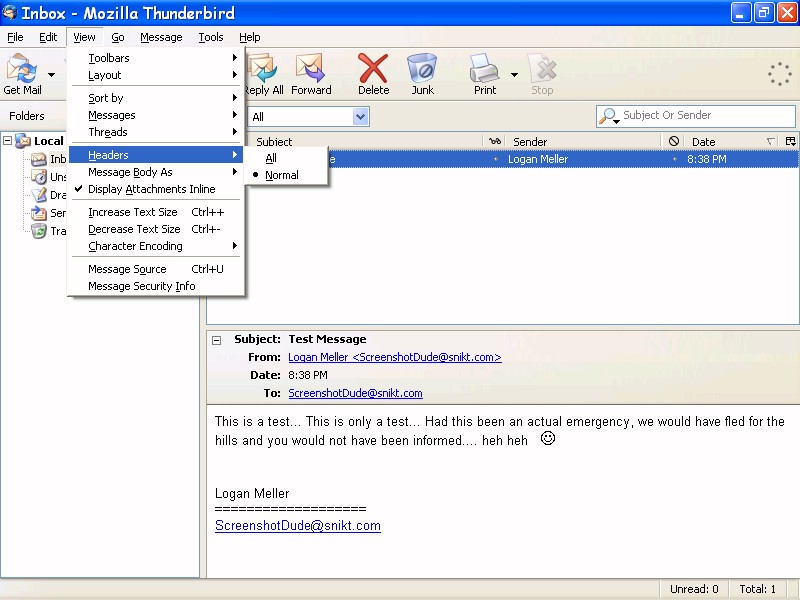
Task: Open the column picker icon
Action: tap(791, 141)
